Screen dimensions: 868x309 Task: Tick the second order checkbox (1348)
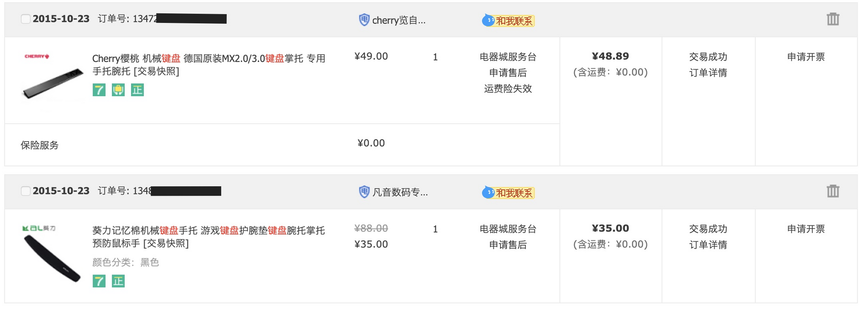pos(26,191)
